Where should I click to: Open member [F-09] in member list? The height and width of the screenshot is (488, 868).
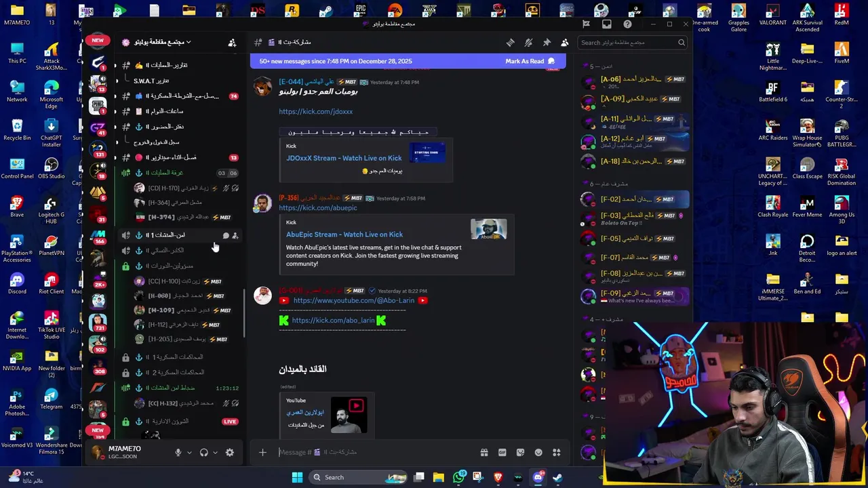coord(636,296)
